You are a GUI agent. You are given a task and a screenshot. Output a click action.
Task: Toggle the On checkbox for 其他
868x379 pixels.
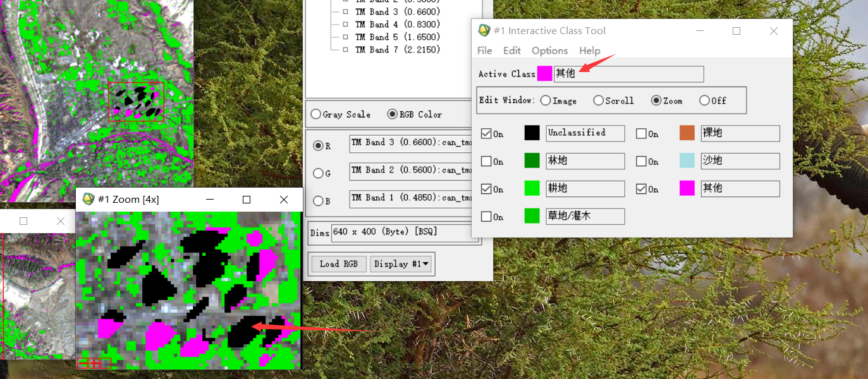641,189
